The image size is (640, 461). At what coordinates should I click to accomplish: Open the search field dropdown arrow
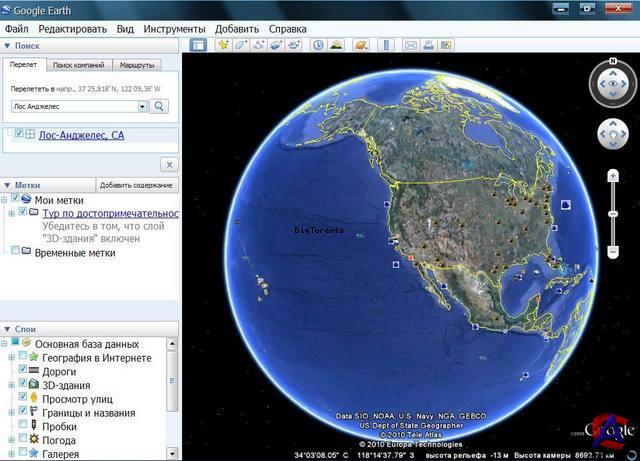coord(142,105)
